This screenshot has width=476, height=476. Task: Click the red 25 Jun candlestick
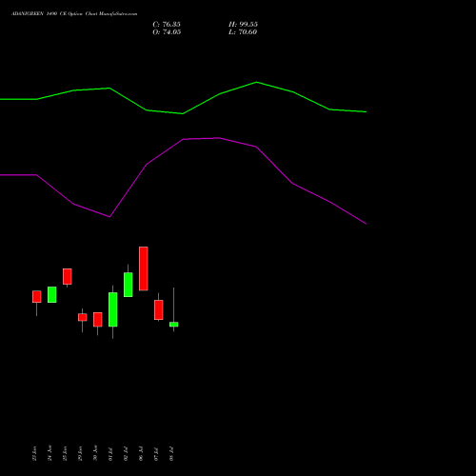pos(68,276)
